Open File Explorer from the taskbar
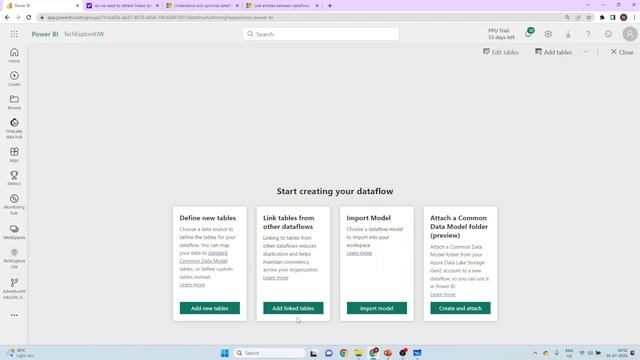This screenshot has width=640, height=360. click(x=358, y=353)
